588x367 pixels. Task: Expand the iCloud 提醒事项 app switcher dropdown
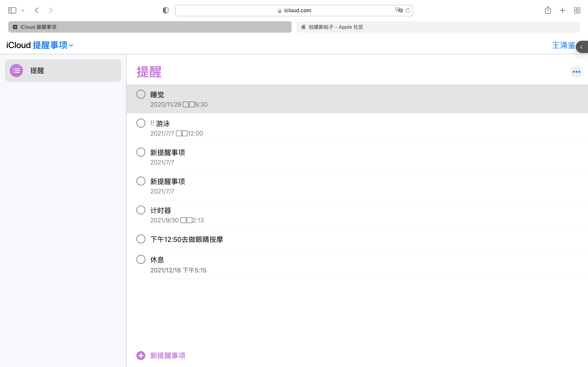coord(53,45)
